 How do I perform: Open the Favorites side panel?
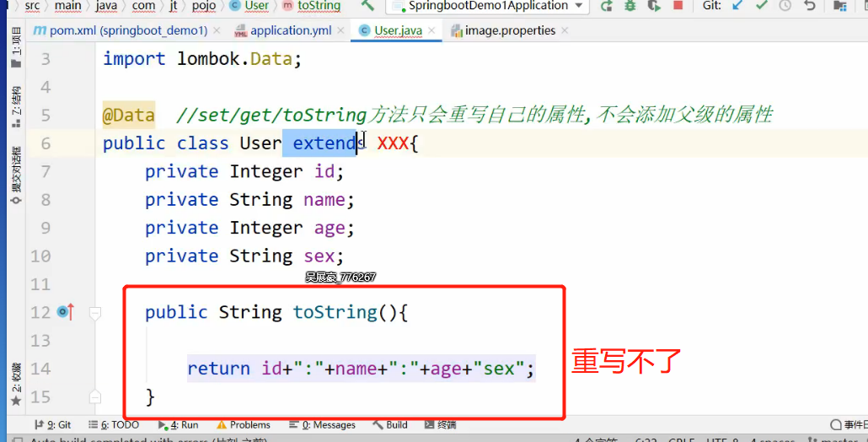tap(17, 385)
